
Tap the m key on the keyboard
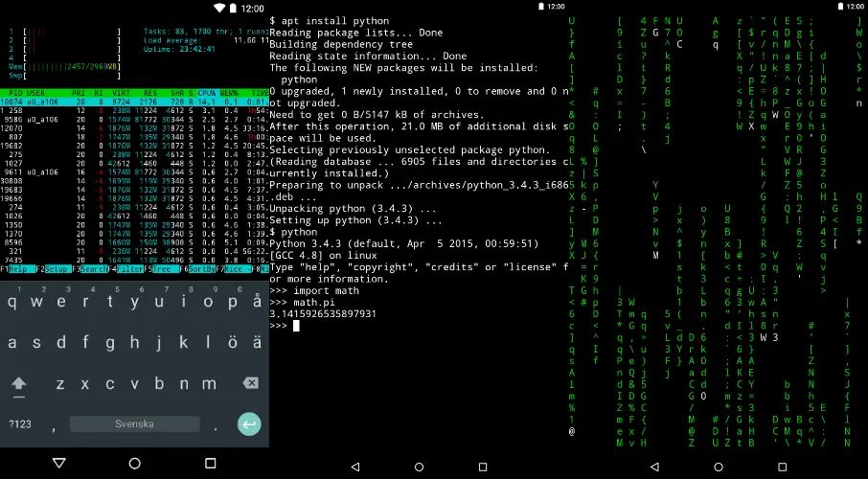coord(209,383)
